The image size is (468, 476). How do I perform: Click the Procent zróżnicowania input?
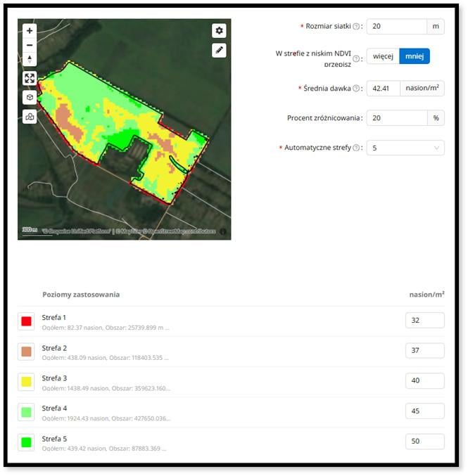[397, 118]
